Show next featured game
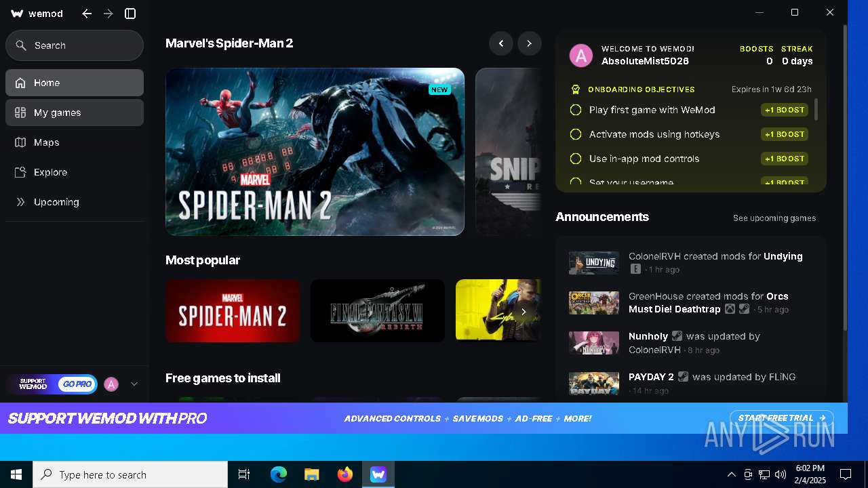This screenshot has height=488, width=868. 530,43
